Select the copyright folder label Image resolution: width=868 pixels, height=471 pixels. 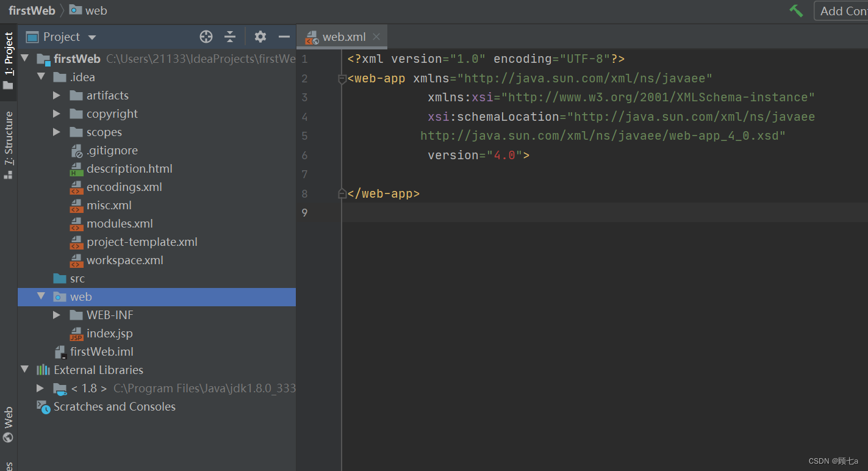click(x=112, y=113)
